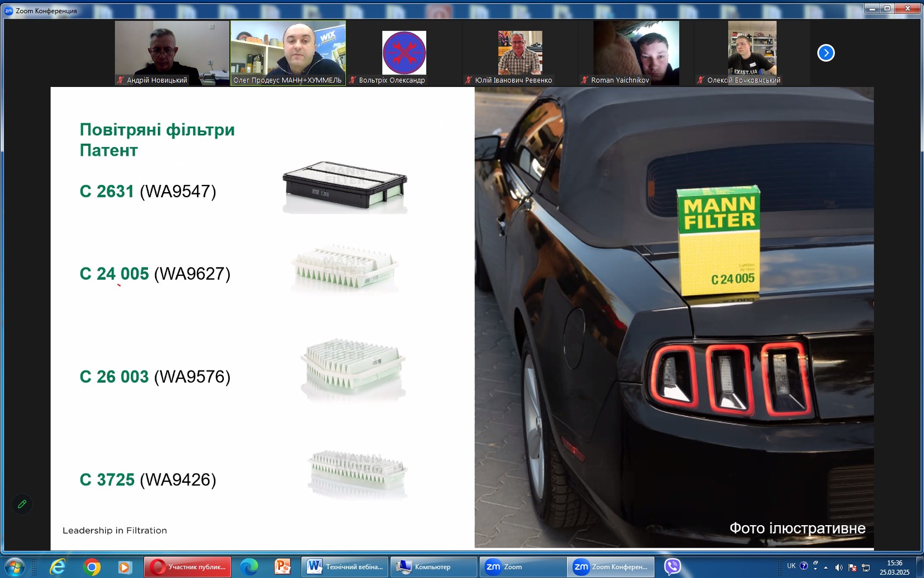This screenshot has height=578, width=924.
Task: Switch to the 'Zoom' taskbar window
Action: [523, 566]
